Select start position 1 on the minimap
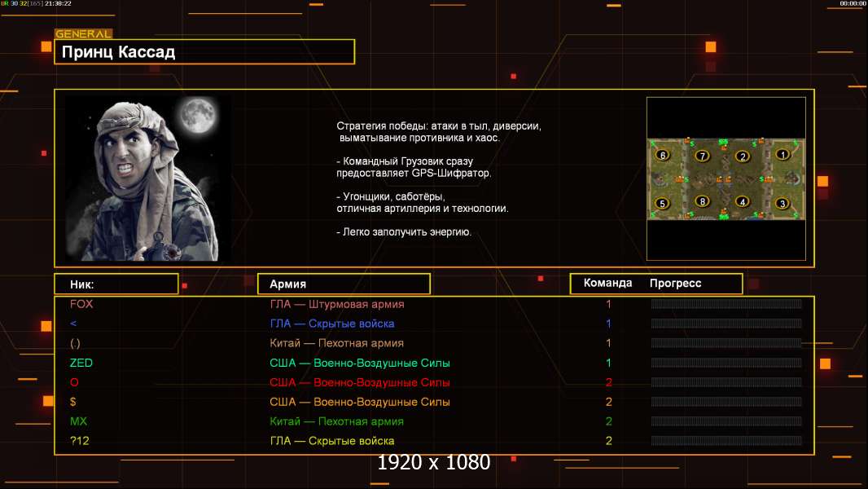 pos(783,155)
